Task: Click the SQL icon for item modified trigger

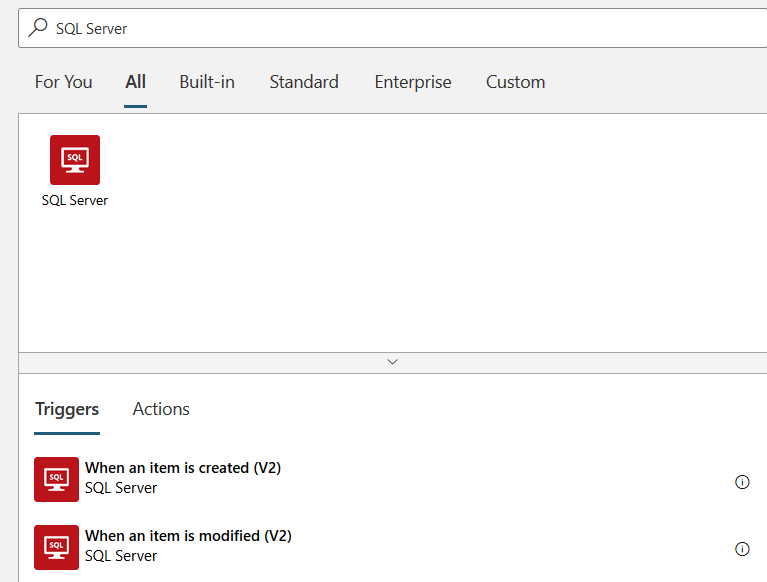Action: 56,547
